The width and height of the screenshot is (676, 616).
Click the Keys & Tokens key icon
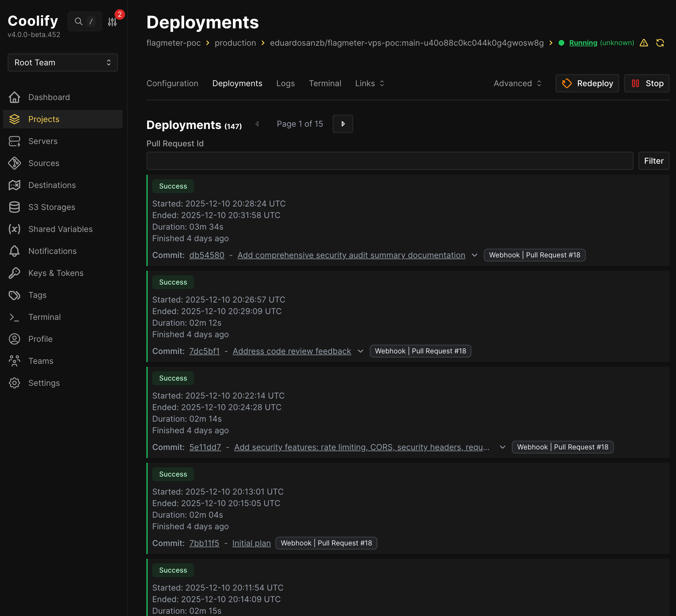point(14,273)
